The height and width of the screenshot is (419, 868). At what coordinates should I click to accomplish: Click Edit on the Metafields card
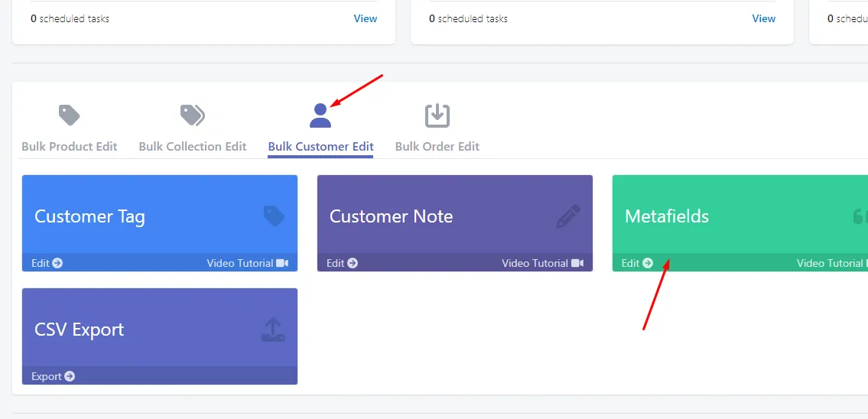tap(637, 263)
